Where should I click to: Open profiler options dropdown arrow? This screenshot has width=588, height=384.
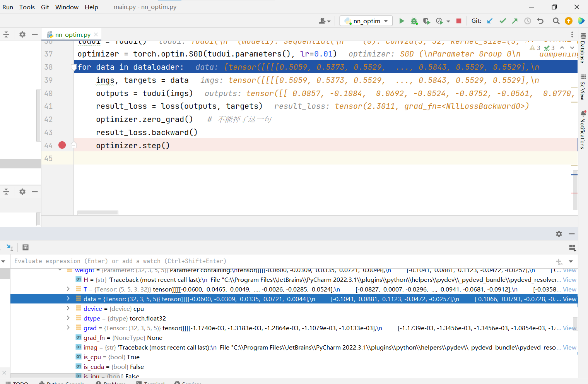[448, 21]
